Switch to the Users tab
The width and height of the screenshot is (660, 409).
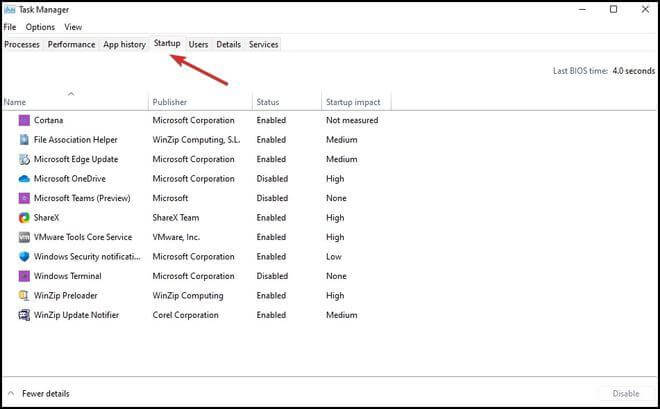coord(198,44)
